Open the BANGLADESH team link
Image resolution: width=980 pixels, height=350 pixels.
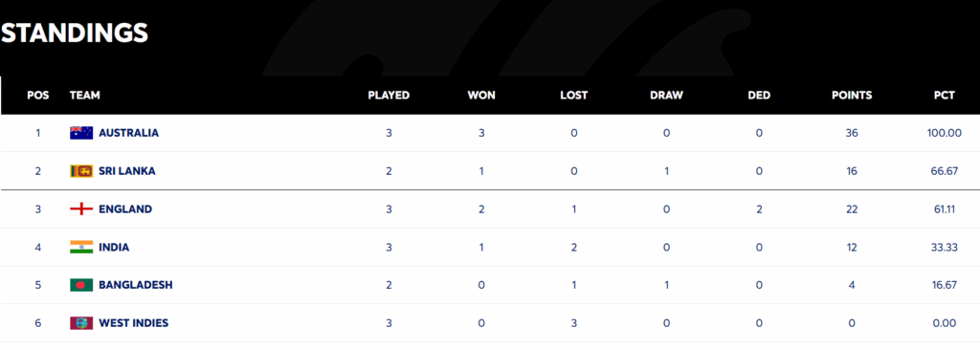(x=136, y=285)
